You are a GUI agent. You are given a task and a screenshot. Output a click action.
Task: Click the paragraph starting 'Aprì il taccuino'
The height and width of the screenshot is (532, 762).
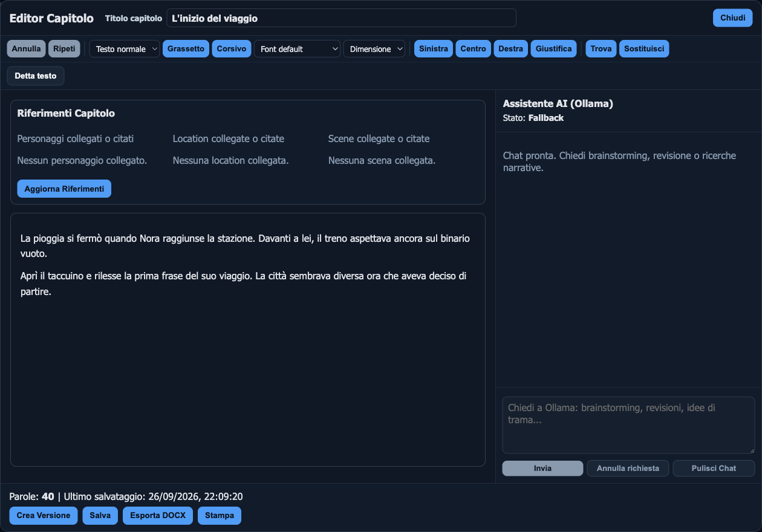[x=243, y=284]
